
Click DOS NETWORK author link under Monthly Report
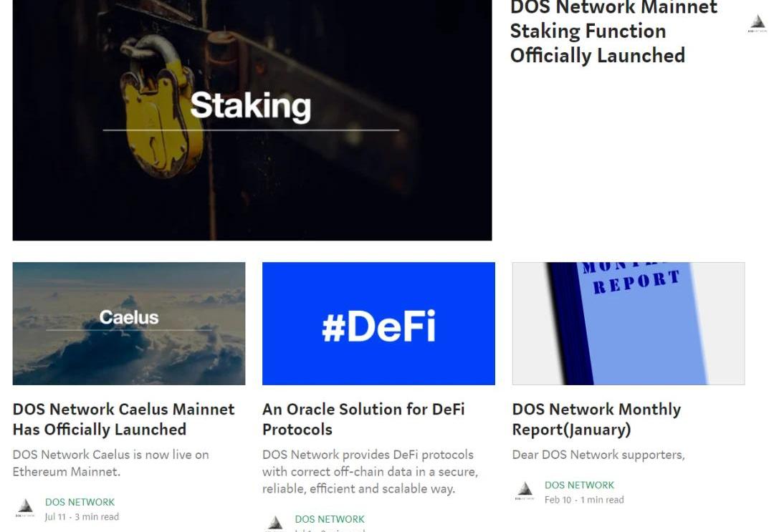(580, 485)
